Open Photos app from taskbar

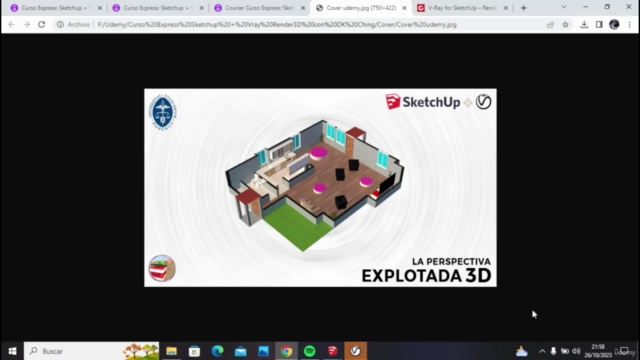pyautogui.click(x=264, y=351)
